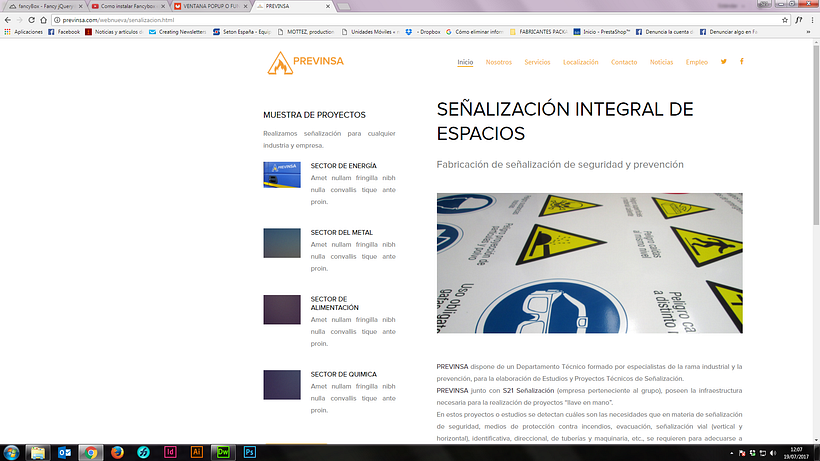Switch to Dreamweaver in the taskbar
Viewport: 820px width, 461px height.
pos(223,452)
